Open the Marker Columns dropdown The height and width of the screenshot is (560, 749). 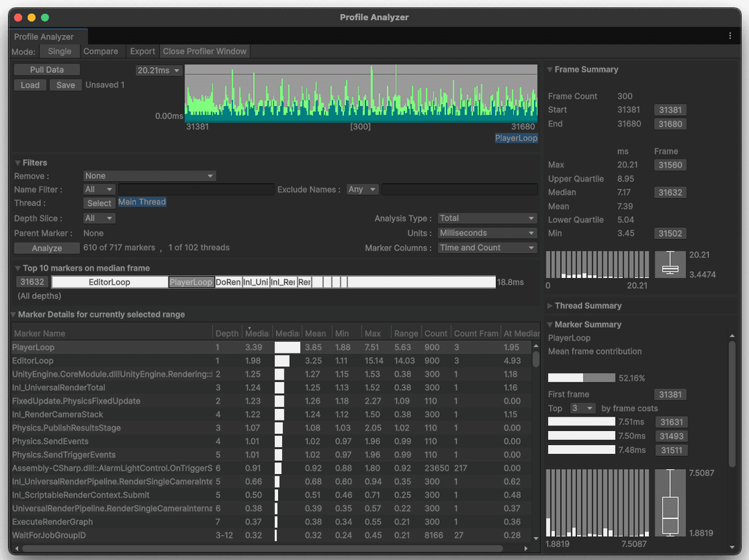pos(487,247)
